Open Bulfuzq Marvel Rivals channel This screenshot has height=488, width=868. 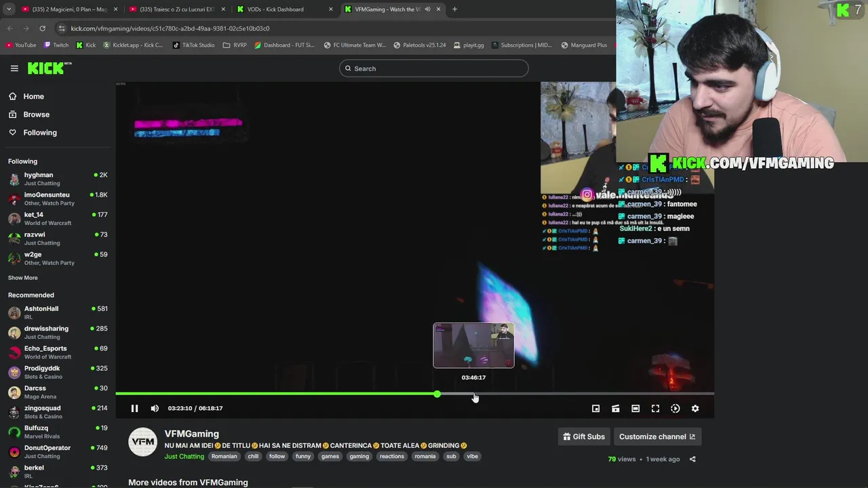click(x=58, y=432)
